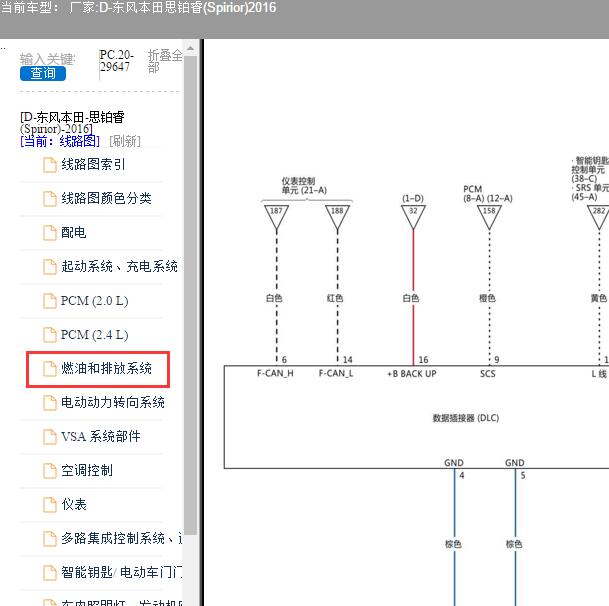The width and height of the screenshot is (609, 606).
Task: Click document icon beside 线路图颜色分类
Action: point(50,199)
